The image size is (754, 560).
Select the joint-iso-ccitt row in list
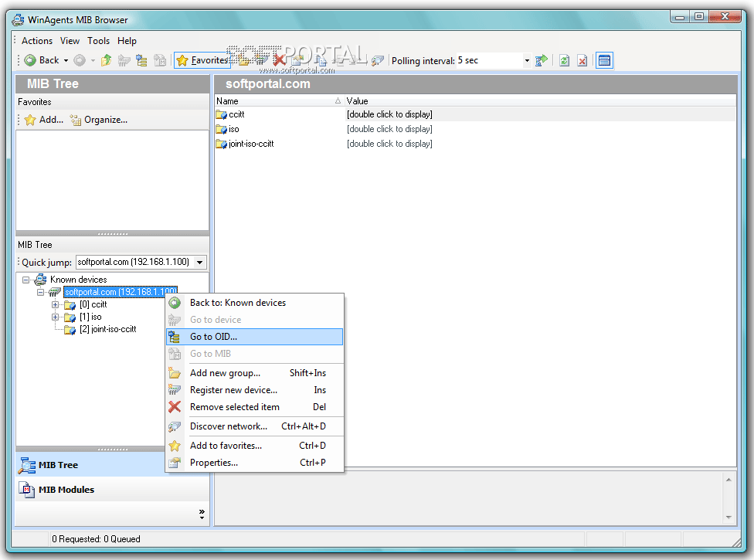coord(475,144)
